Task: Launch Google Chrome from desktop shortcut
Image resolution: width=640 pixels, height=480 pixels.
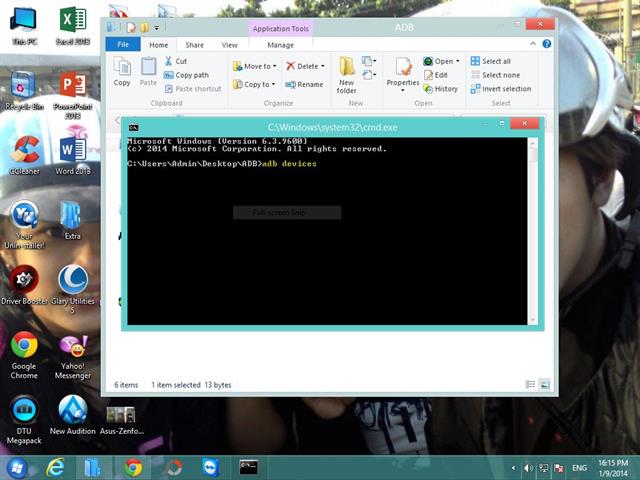Action: click(x=24, y=350)
